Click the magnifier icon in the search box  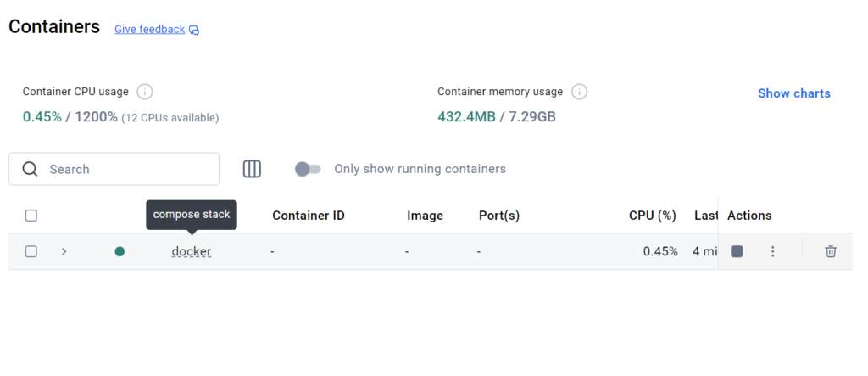point(31,169)
